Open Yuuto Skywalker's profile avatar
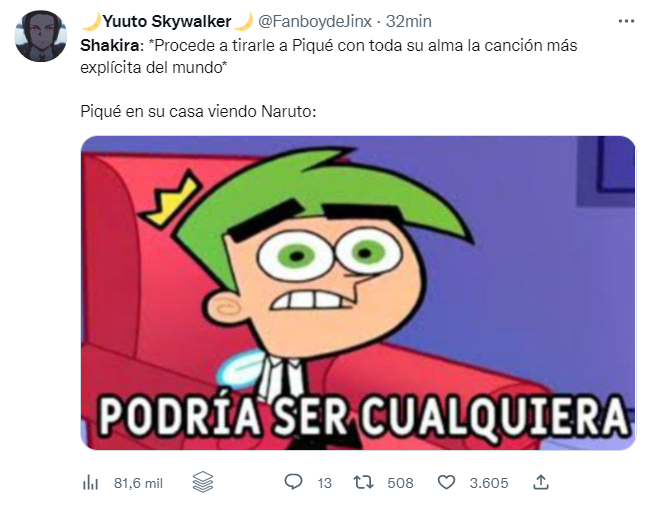 point(40,36)
